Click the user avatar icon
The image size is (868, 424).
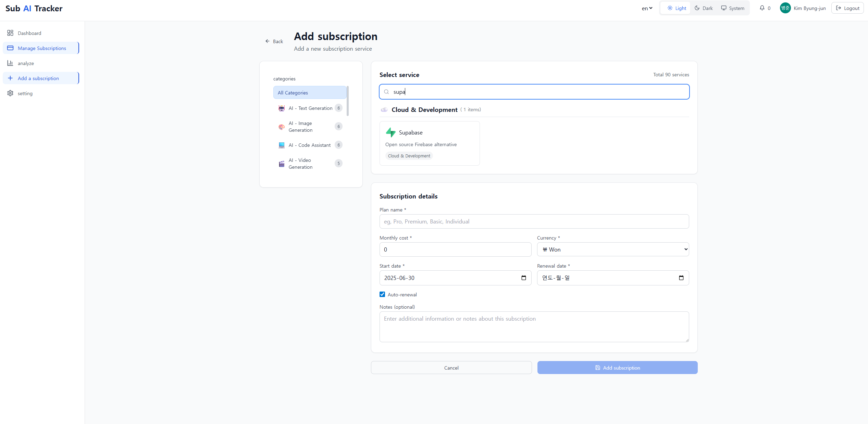785,8
